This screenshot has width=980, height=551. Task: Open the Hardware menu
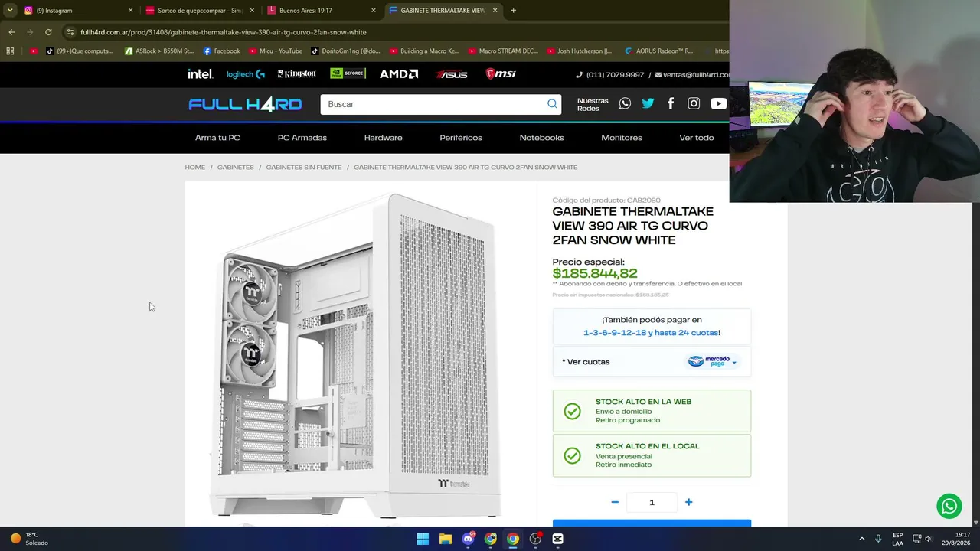click(383, 138)
